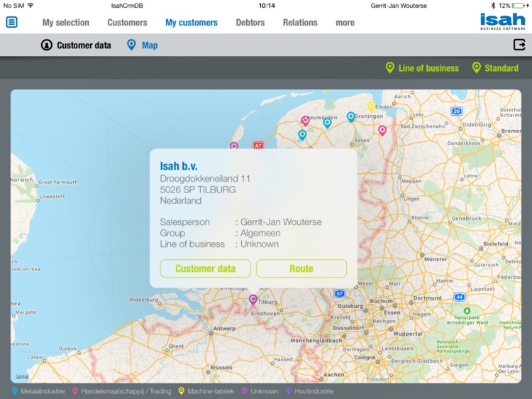Tap the logout/exit icon
The image size is (532, 399).
coord(519,45)
